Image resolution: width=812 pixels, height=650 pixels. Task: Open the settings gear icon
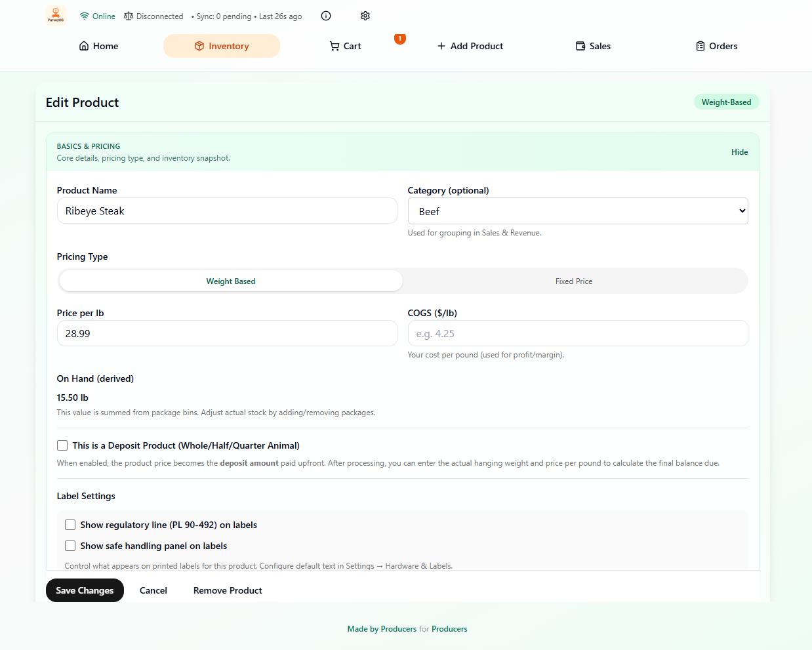pos(365,16)
